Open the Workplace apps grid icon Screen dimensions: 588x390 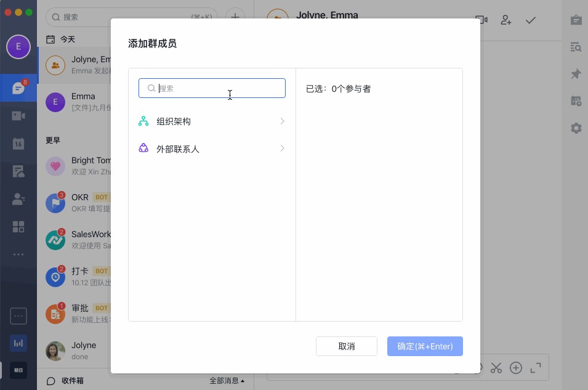click(18, 227)
